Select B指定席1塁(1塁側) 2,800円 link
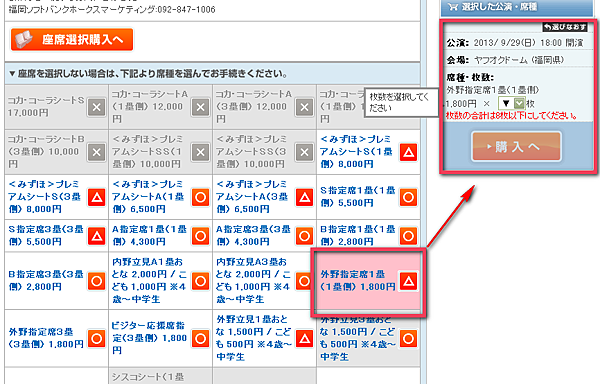 [357, 235]
